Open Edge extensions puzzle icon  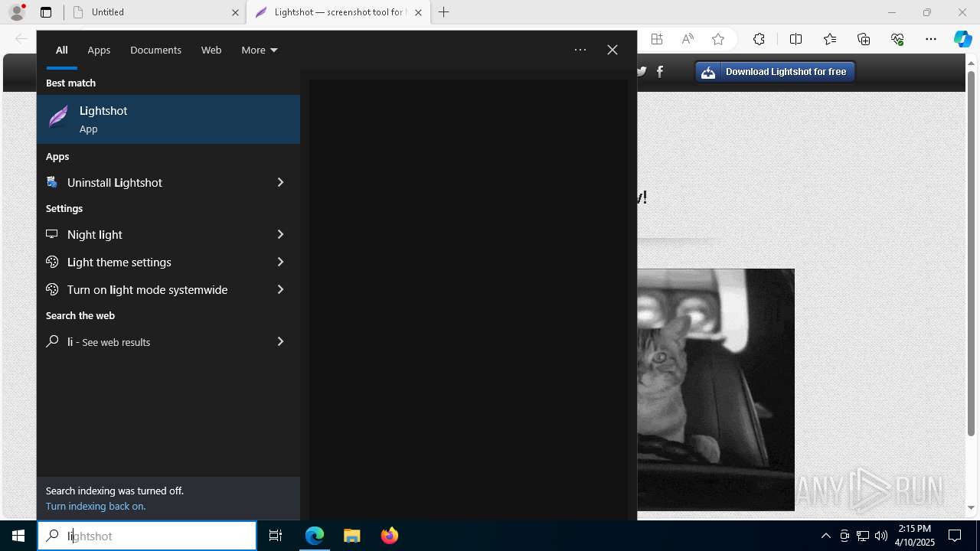[759, 39]
